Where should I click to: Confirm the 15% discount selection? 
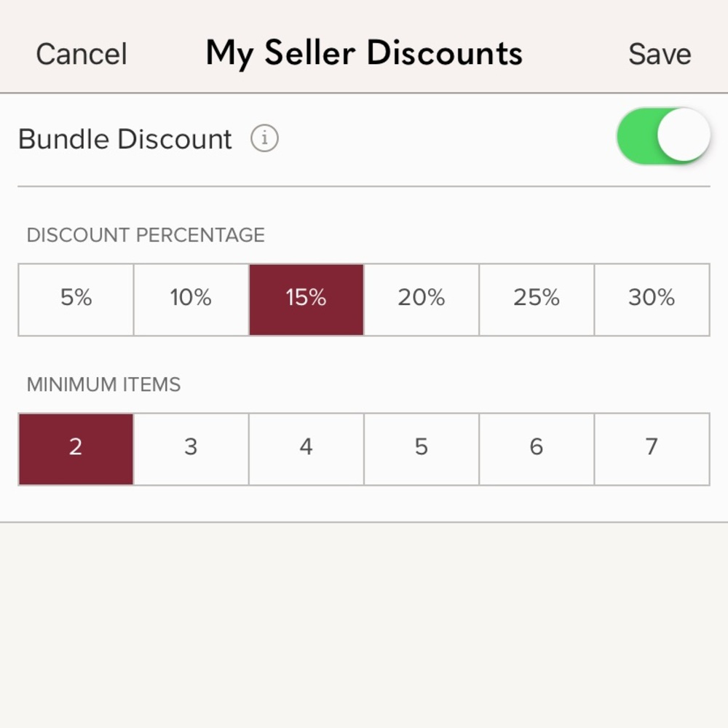tap(306, 299)
